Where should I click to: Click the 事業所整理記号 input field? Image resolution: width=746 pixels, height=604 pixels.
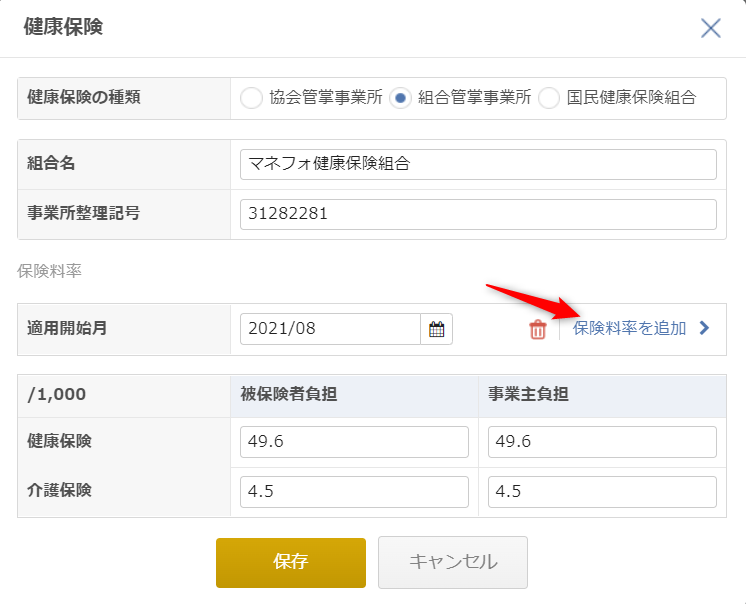[x=478, y=214]
